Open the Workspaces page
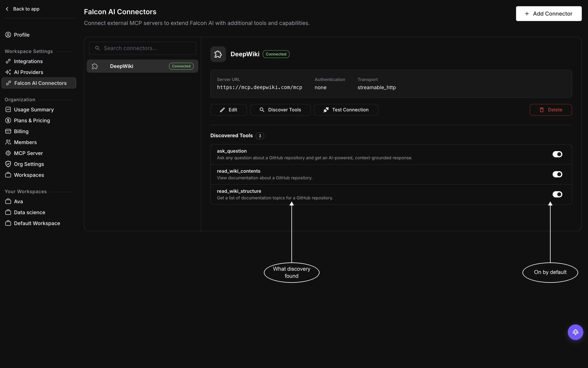 [x=39, y=175]
